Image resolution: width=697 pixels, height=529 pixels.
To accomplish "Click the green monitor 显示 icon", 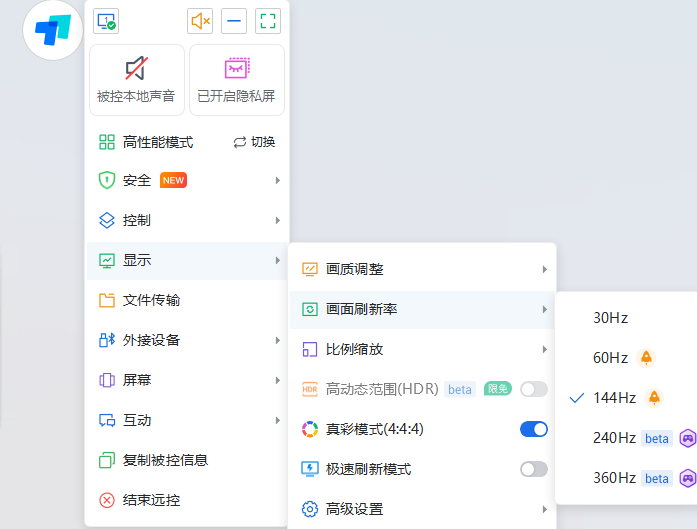I will [x=107, y=260].
